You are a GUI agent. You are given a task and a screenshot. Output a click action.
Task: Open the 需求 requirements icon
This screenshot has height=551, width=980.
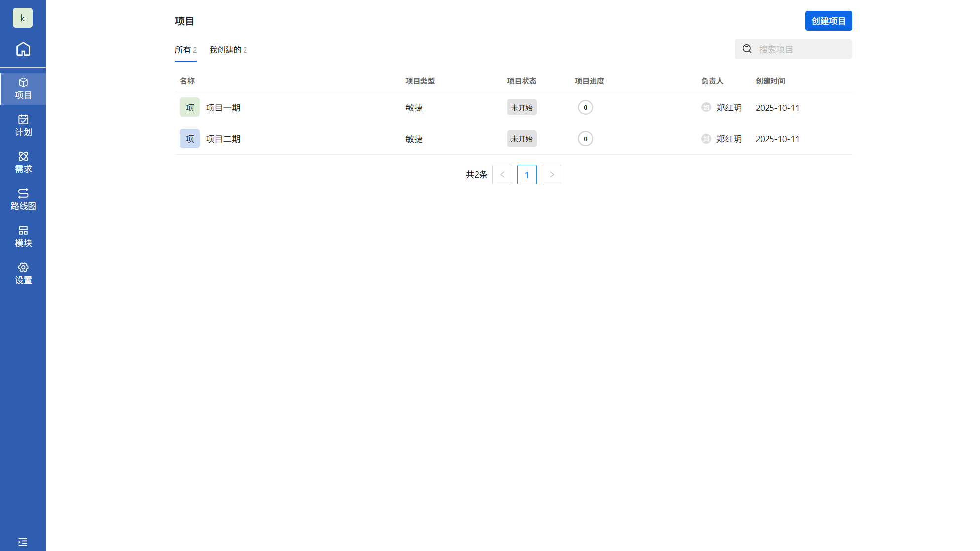tap(23, 162)
